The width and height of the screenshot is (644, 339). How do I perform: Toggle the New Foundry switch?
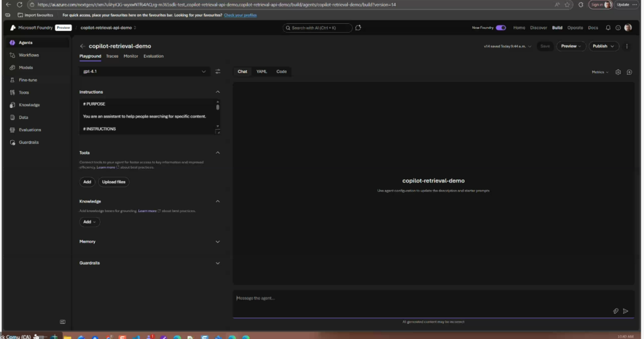(501, 28)
